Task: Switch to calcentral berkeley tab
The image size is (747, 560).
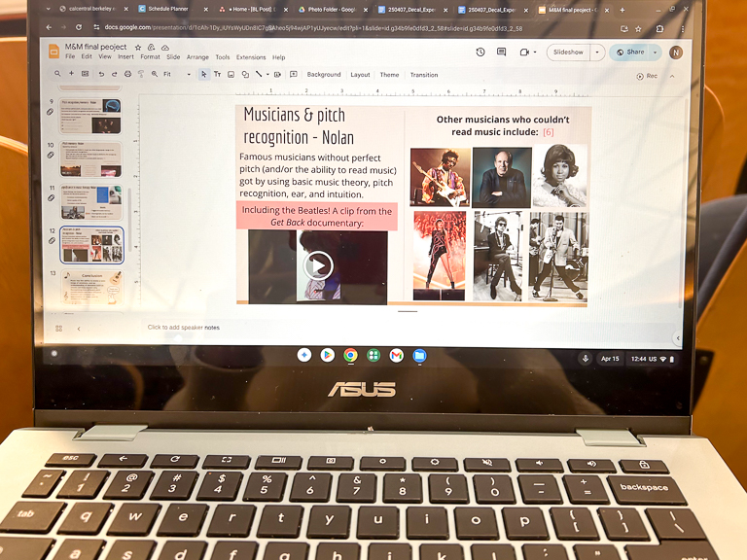Action: (92, 9)
